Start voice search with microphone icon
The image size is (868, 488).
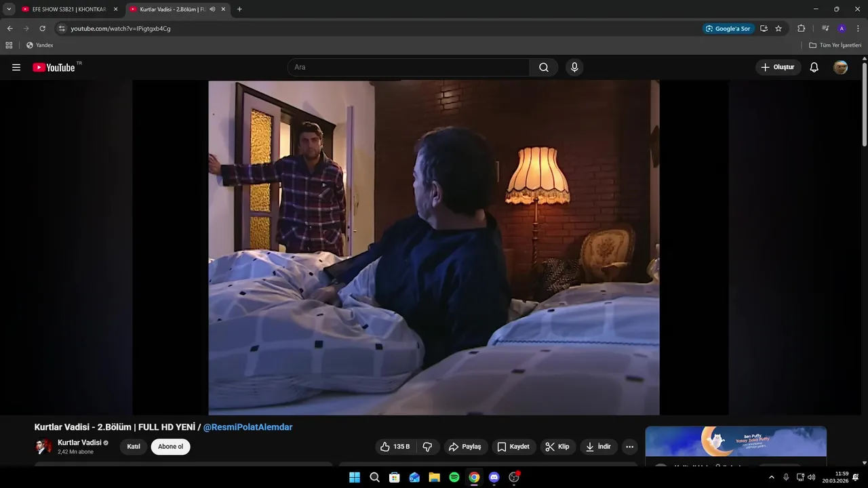(574, 67)
